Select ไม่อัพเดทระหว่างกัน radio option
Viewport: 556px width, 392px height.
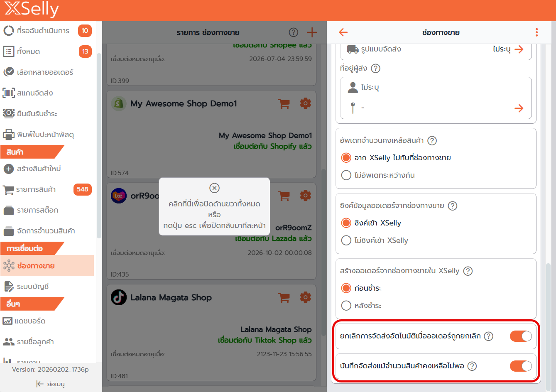(x=346, y=175)
